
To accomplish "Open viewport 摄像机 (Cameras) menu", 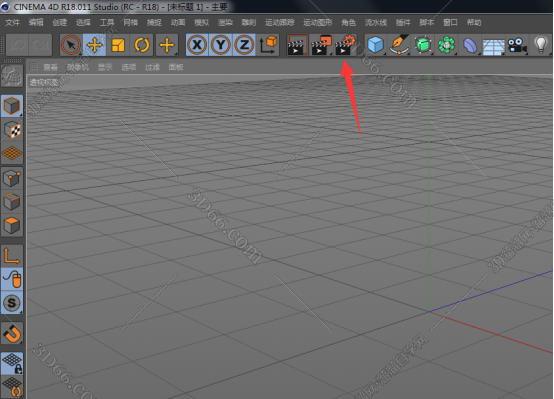I will coord(78,67).
